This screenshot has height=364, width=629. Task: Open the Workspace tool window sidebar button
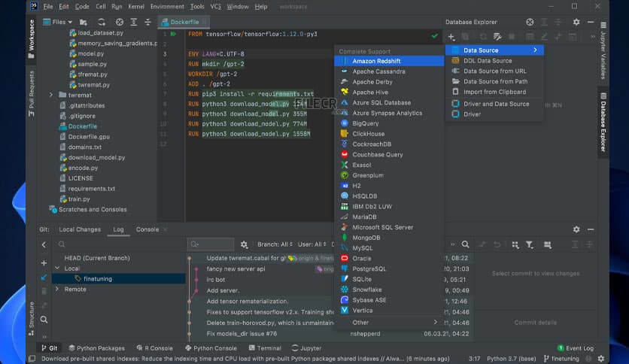pyautogui.click(x=32, y=38)
